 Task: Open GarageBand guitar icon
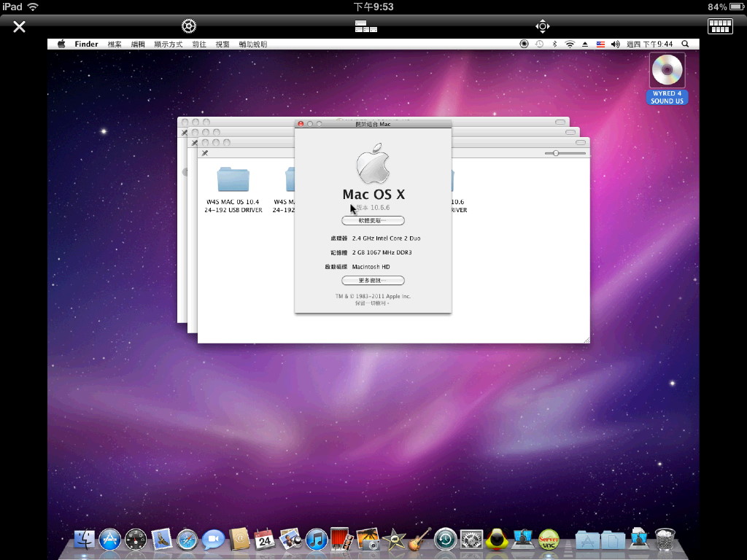419,540
